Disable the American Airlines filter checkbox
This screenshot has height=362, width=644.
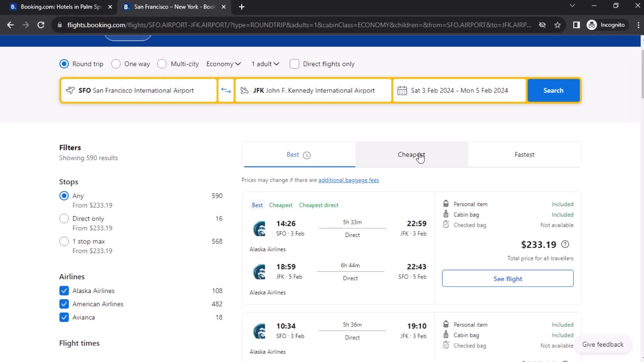(64, 304)
